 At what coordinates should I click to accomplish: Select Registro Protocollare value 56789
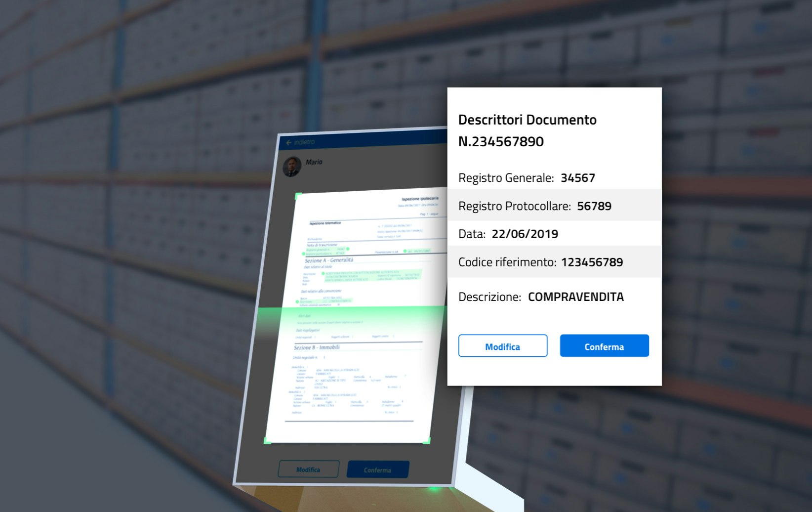click(594, 206)
